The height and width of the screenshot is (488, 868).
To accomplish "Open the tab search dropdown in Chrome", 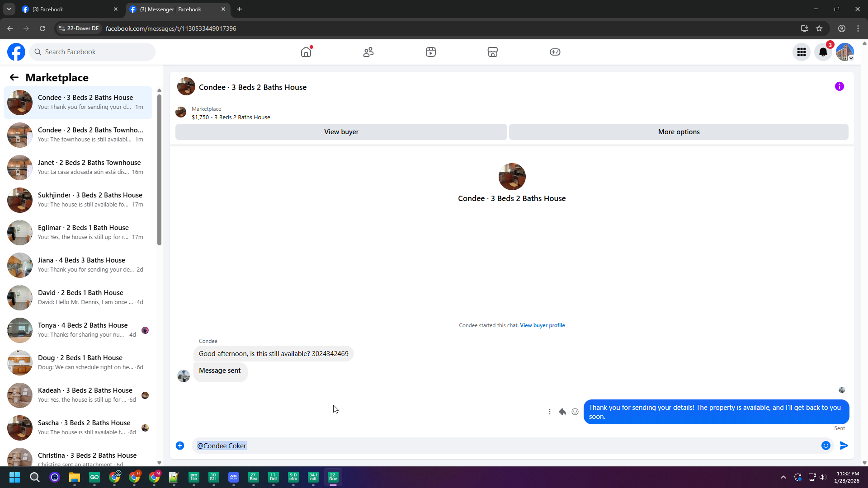I will (x=9, y=9).
